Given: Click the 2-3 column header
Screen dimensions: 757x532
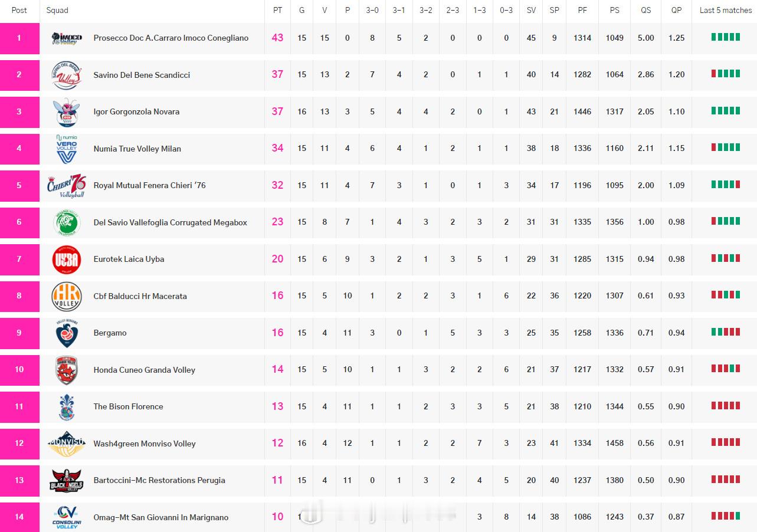Looking at the screenshot, I should 453,10.
